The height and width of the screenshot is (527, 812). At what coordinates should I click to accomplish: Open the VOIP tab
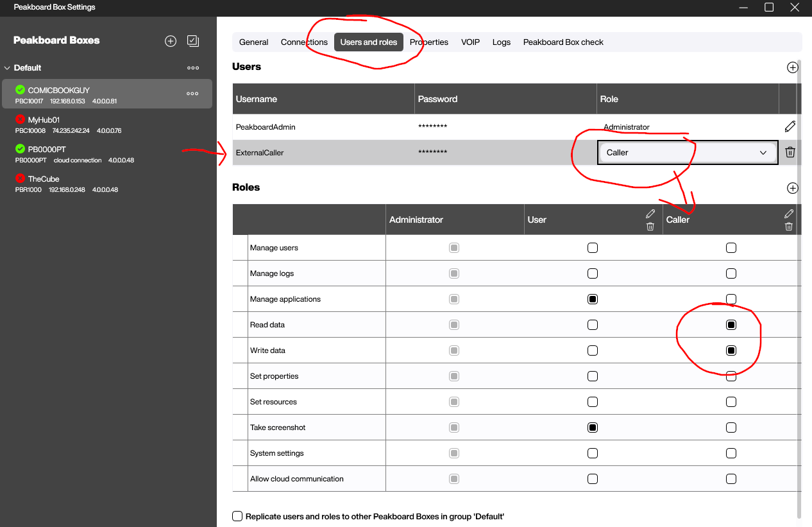(470, 42)
